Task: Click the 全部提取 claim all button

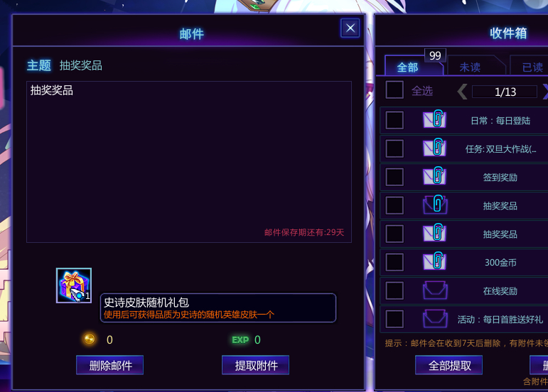Action: click(448, 365)
